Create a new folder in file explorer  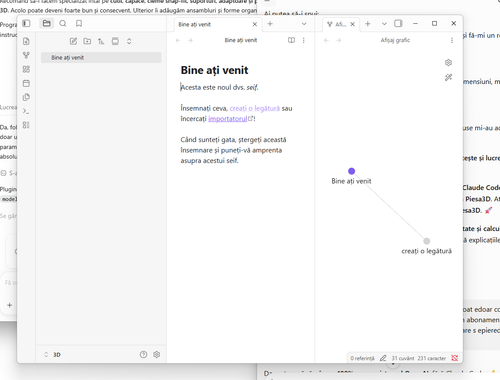(x=87, y=41)
